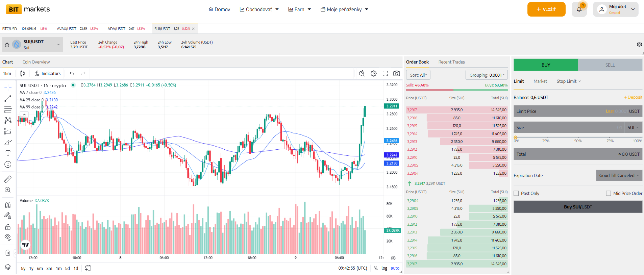This screenshot has width=644, height=275.
Task: Click the Deposit link
Action: [x=633, y=97]
